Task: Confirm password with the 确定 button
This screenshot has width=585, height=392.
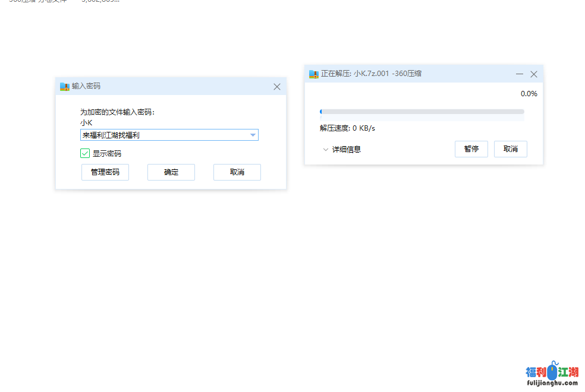Action: [x=171, y=172]
